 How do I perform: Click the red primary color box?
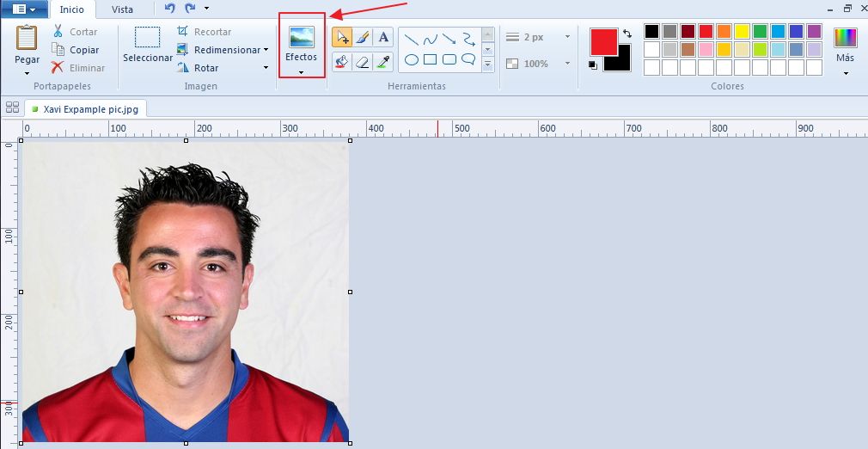point(603,42)
